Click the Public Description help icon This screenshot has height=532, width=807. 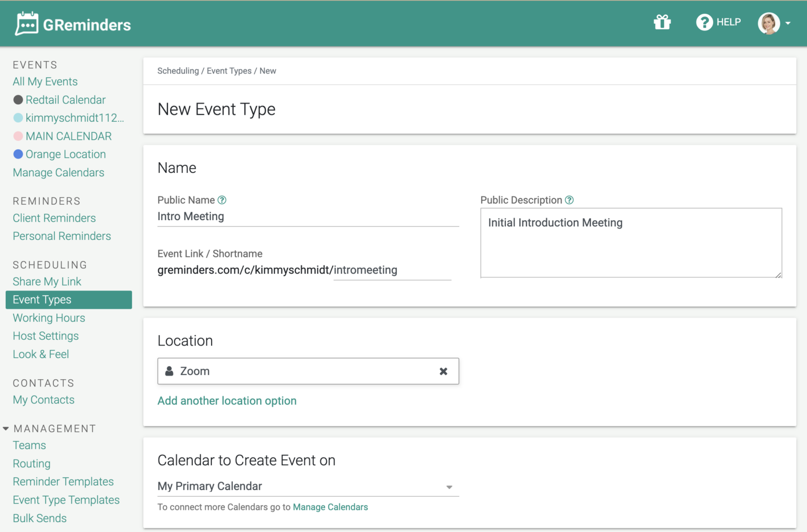(570, 200)
